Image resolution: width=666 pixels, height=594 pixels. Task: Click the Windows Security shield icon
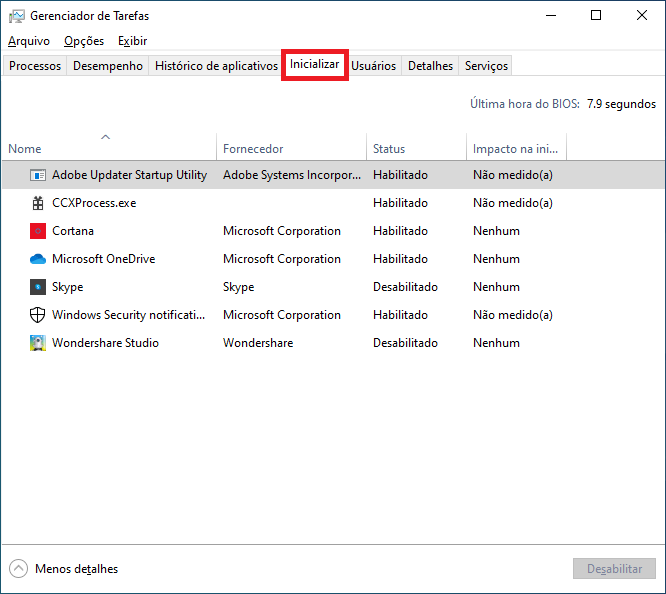tap(37, 315)
